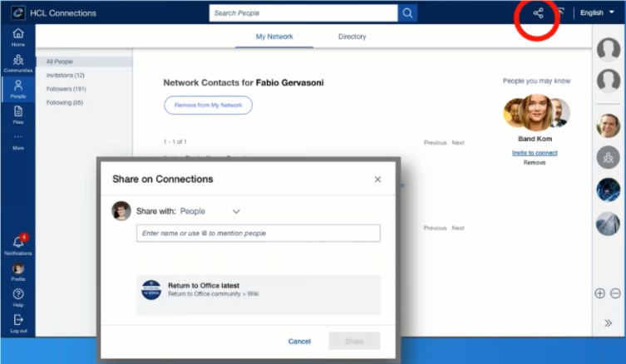The height and width of the screenshot is (364, 626).
Task: Click the Share button in dialog
Action: pyautogui.click(x=354, y=342)
